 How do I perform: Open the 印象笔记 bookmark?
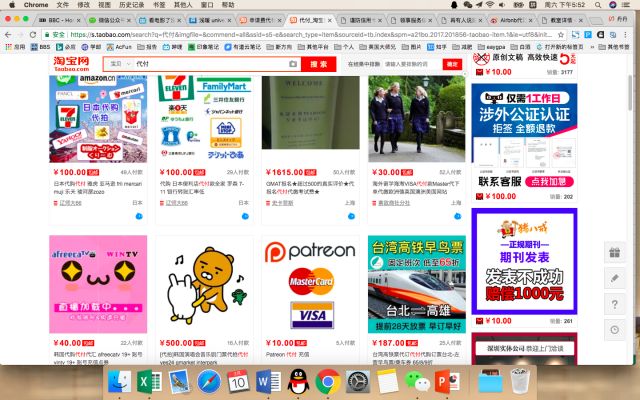click(203, 47)
